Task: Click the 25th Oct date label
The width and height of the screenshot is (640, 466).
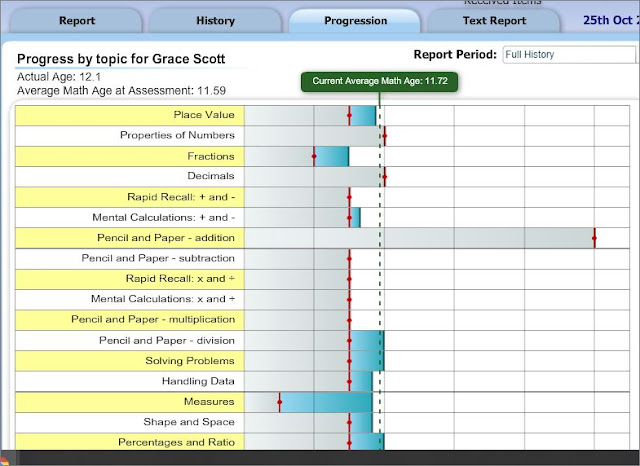Action: (x=611, y=20)
